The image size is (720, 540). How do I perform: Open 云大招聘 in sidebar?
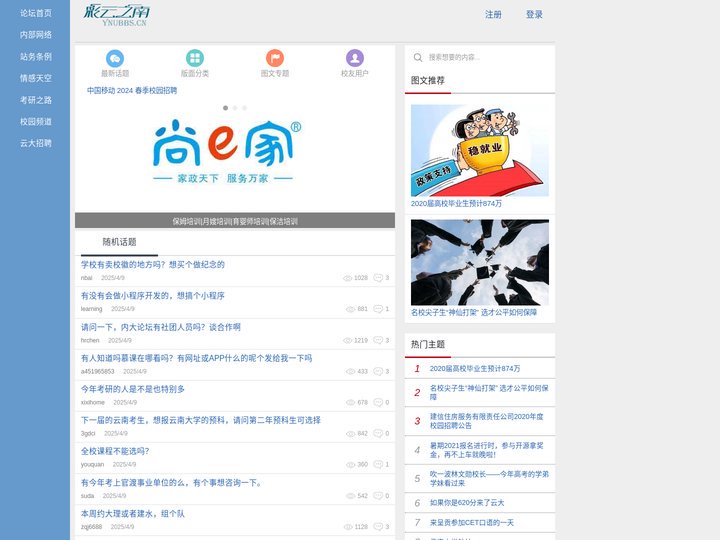tap(36, 143)
